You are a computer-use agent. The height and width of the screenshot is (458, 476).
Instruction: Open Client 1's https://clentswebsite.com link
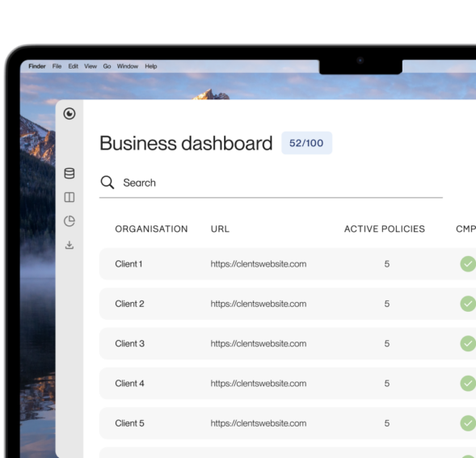click(x=259, y=264)
